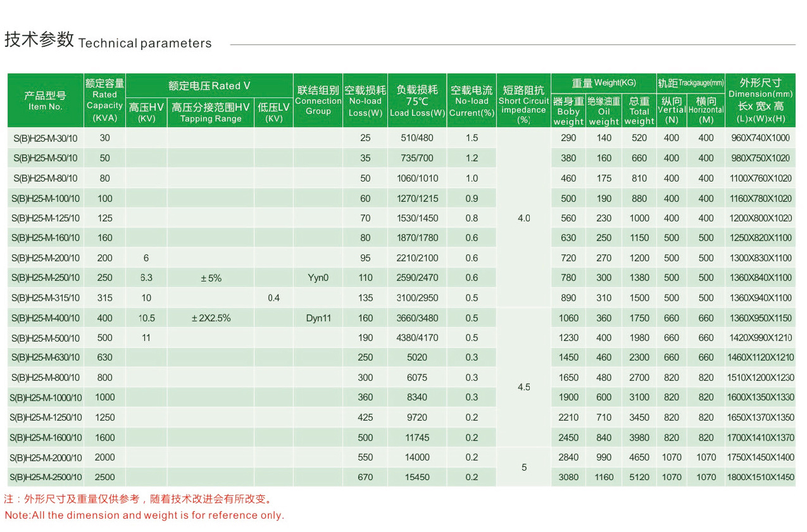Select model S(B)H25-M-400/10
Image resolution: width=807 pixels, height=532 pixels.
(x=46, y=318)
